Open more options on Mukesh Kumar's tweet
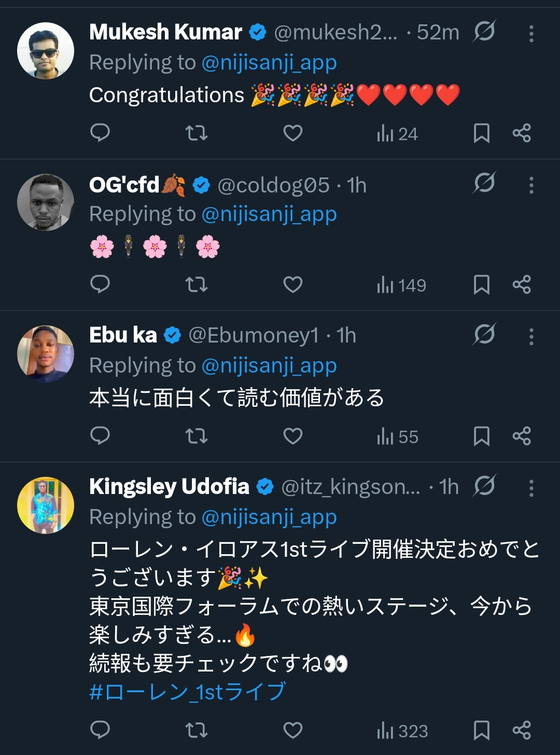The image size is (560, 755). 531,34
